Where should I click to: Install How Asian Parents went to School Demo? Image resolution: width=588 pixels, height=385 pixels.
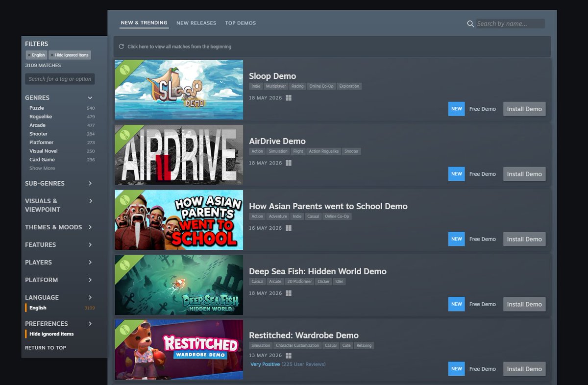pos(524,239)
